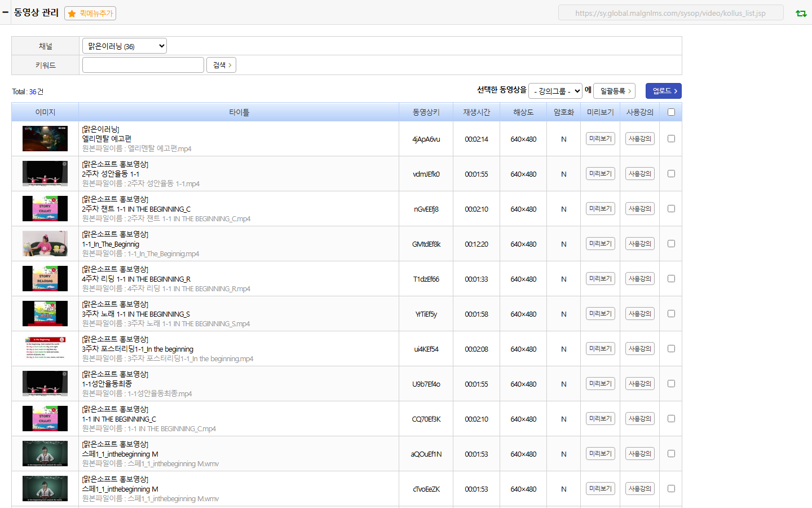This screenshot has height=508, width=812.
Task: Click the 재생시간 column header
Action: click(x=476, y=112)
